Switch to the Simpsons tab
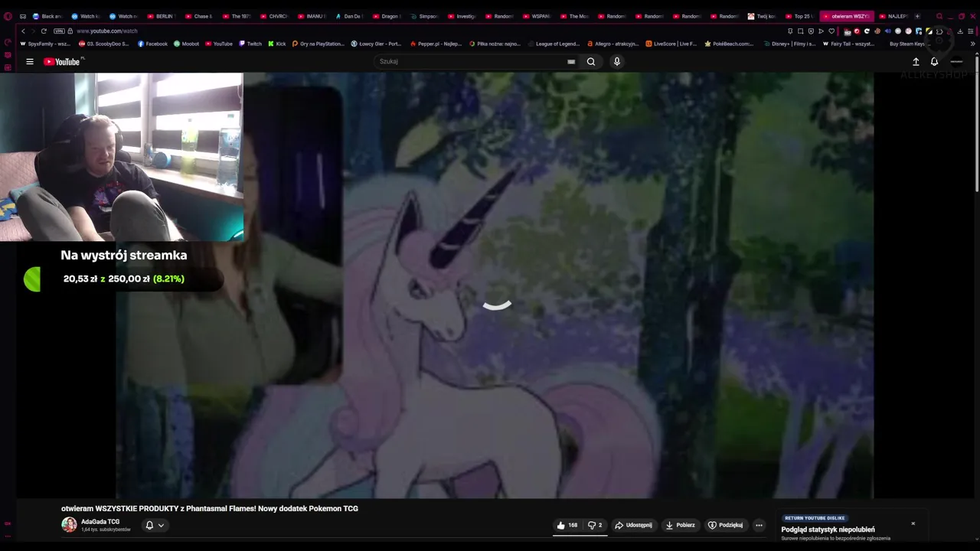Image resolution: width=980 pixels, height=551 pixels. pos(423,16)
